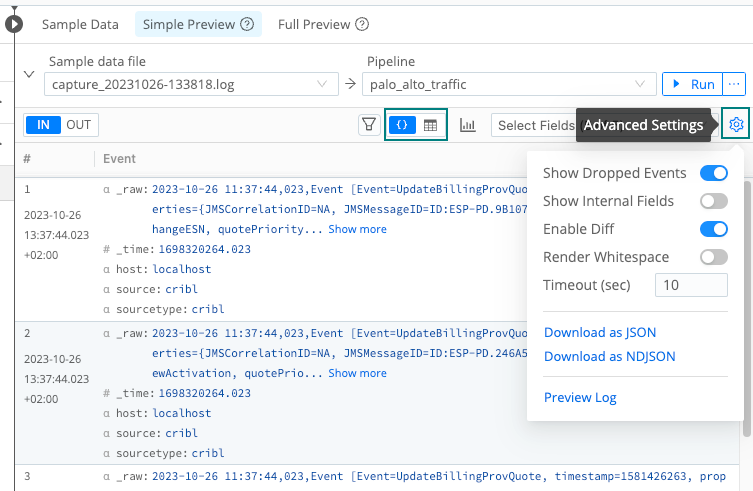753x491 pixels.
Task: Switch to table view icon
Action: coord(431,125)
